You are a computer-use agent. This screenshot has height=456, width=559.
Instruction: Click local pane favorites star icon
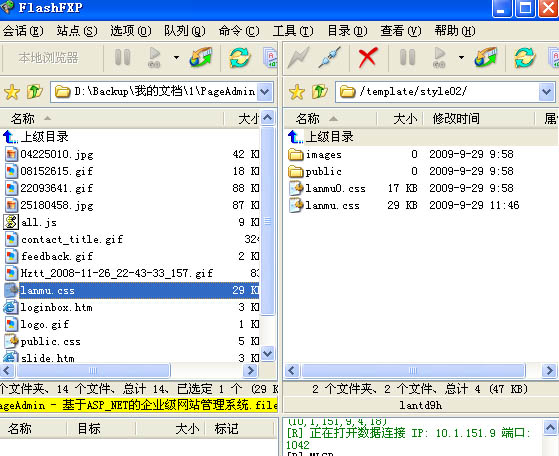[12, 92]
